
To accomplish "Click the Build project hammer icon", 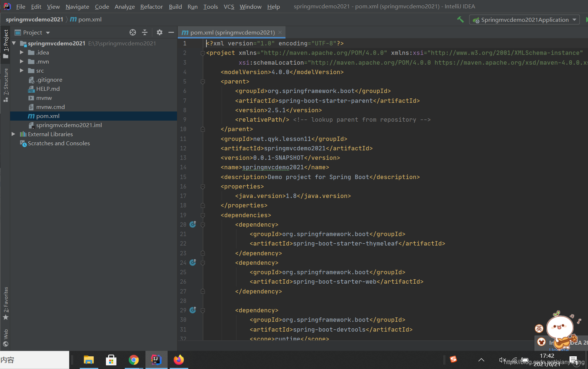I will pos(460,20).
